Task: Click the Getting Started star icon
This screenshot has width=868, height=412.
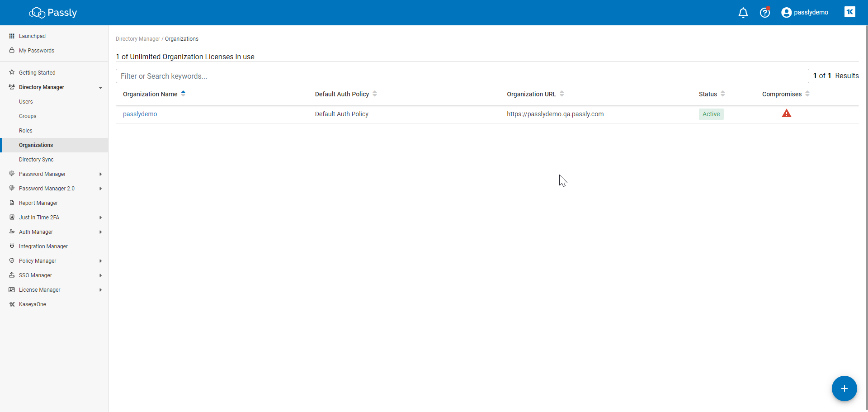Action: 12,72
